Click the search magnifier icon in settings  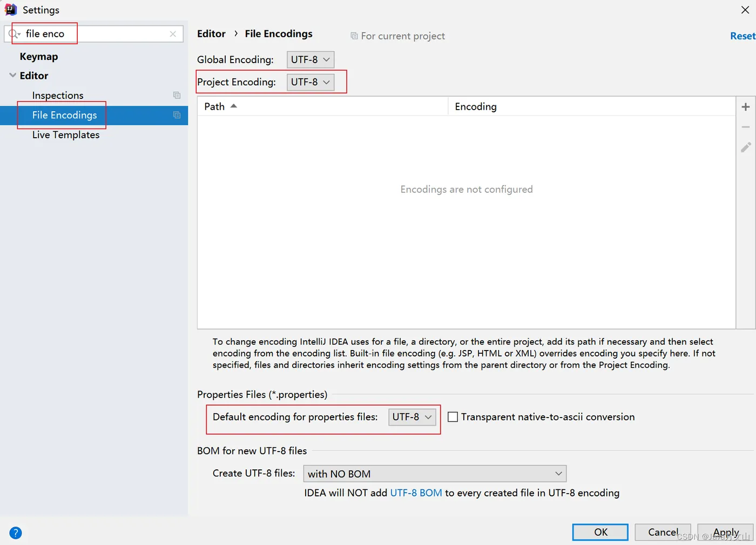coord(14,33)
